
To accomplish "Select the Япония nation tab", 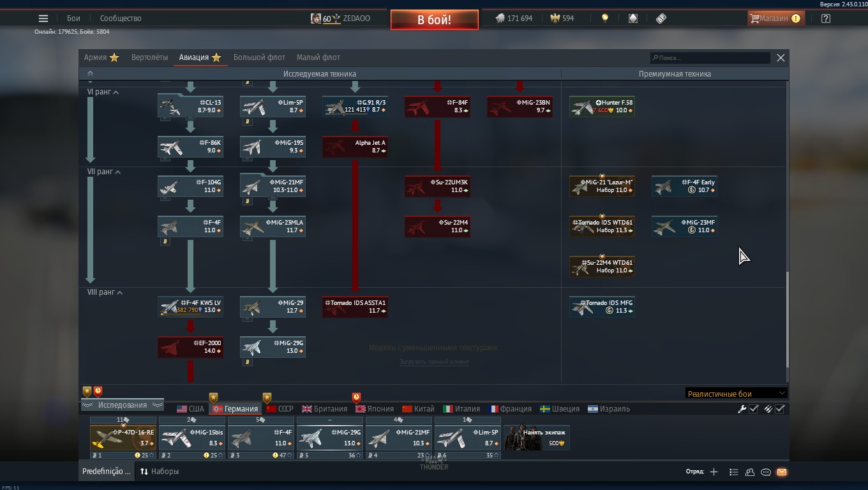I will pyautogui.click(x=374, y=409).
